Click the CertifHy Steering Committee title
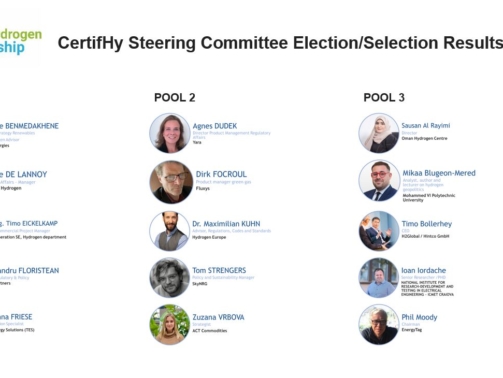Screen dimensions: 503x378 pos(280,43)
